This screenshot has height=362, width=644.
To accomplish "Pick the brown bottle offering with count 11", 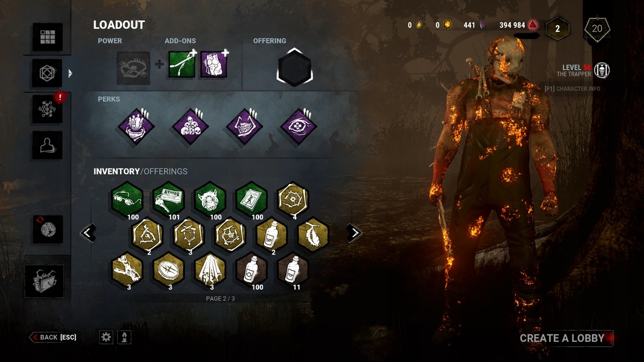I will click(x=293, y=270).
